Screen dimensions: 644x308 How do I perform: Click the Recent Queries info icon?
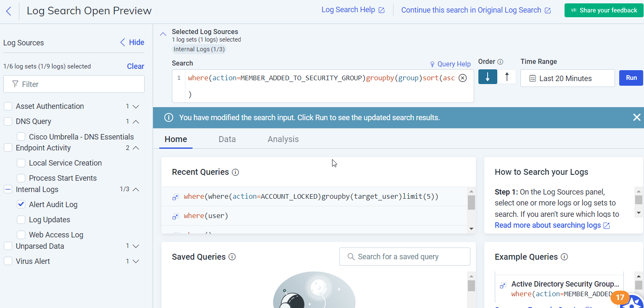235,172
